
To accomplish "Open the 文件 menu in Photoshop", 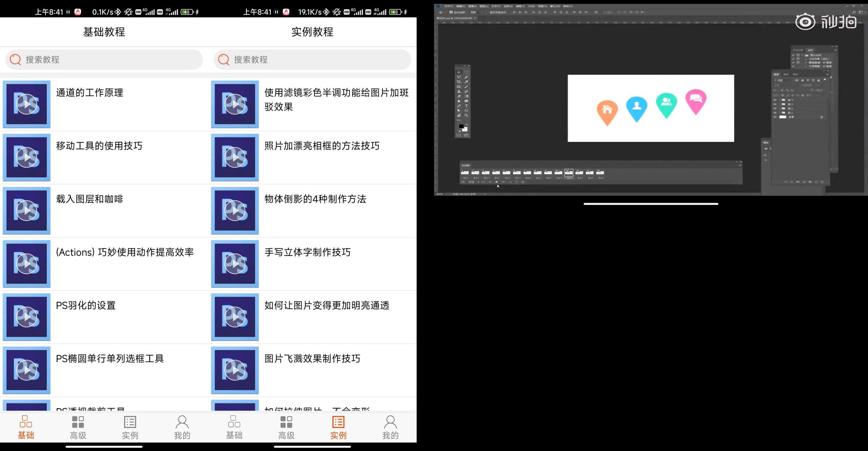I will click(449, 6).
